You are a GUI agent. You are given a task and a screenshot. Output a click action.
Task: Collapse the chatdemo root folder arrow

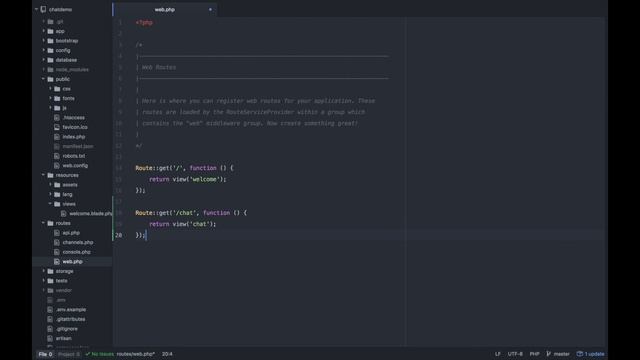[36, 9]
